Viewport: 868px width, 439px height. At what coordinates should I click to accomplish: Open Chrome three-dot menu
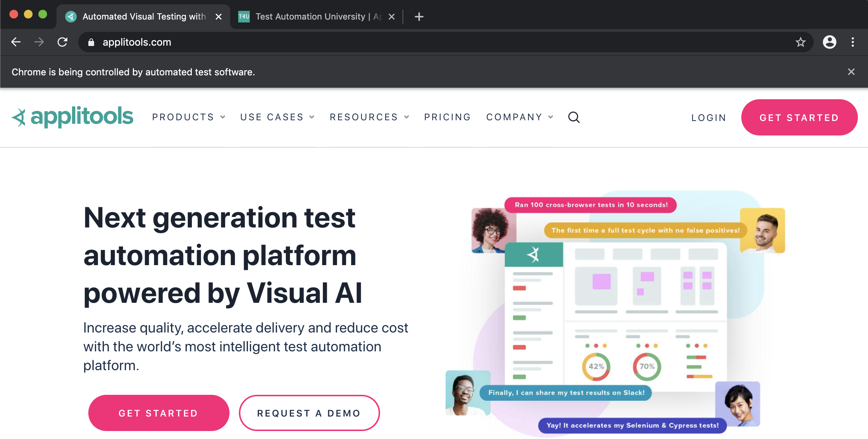click(853, 42)
